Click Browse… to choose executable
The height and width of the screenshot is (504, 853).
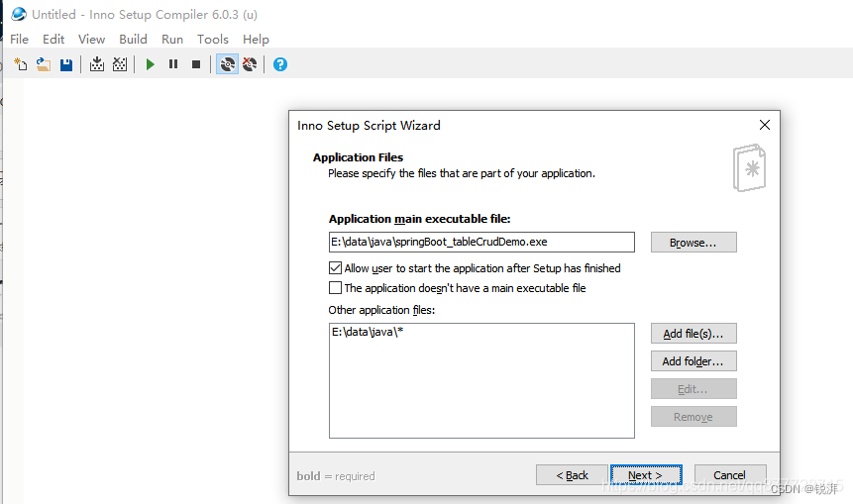pyautogui.click(x=693, y=243)
